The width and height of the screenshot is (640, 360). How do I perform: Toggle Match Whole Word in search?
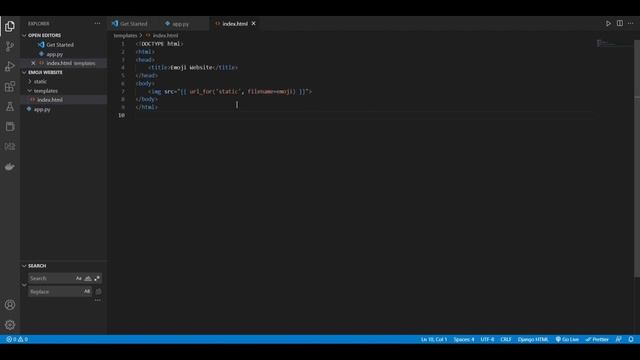[x=88, y=278]
